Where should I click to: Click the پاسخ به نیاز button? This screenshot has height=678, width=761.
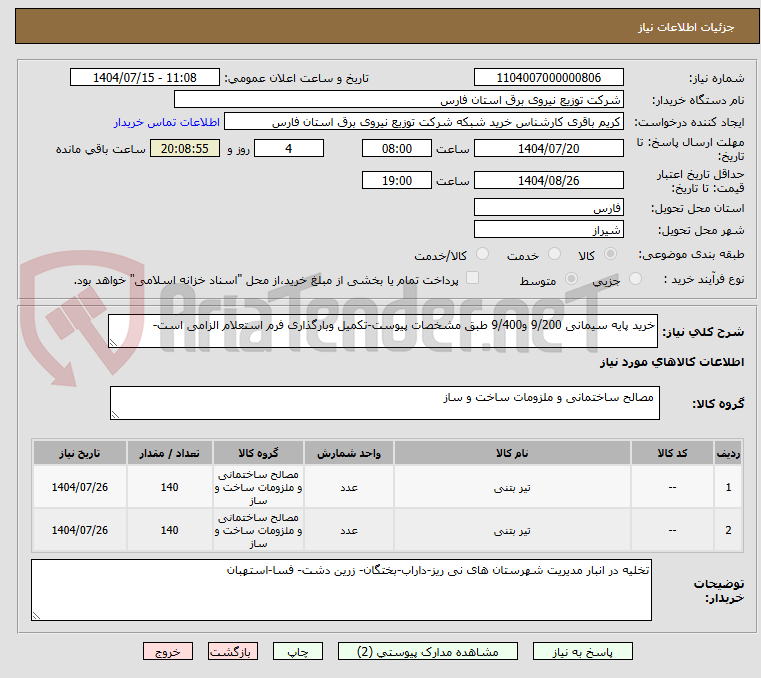[582, 651]
